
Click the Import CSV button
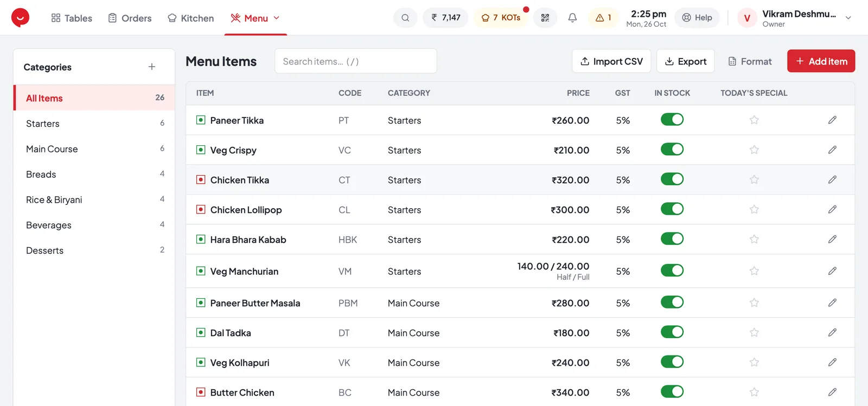(x=611, y=61)
